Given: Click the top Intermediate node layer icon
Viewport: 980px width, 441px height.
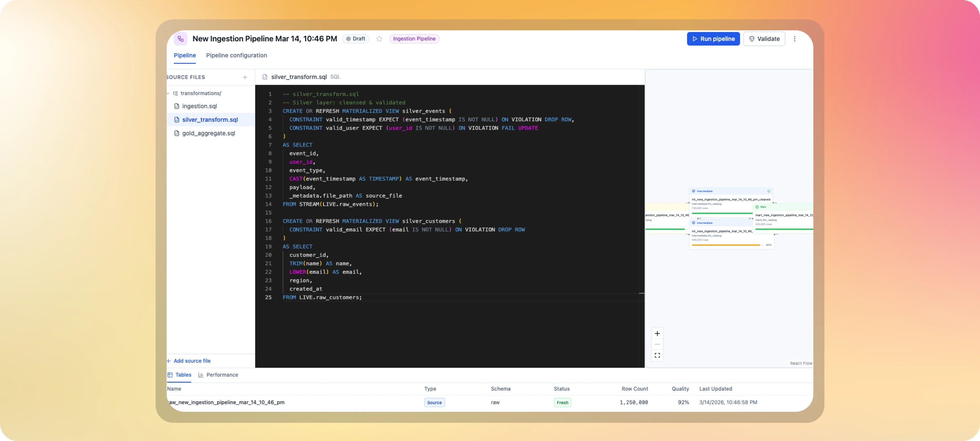Looking at the screenshot, I should [694, 191].
